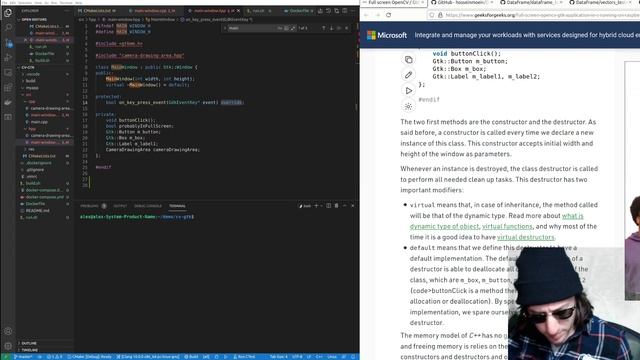Click Build button in status bar
Viewport: 640px width, 360px height.
[191, 357]
